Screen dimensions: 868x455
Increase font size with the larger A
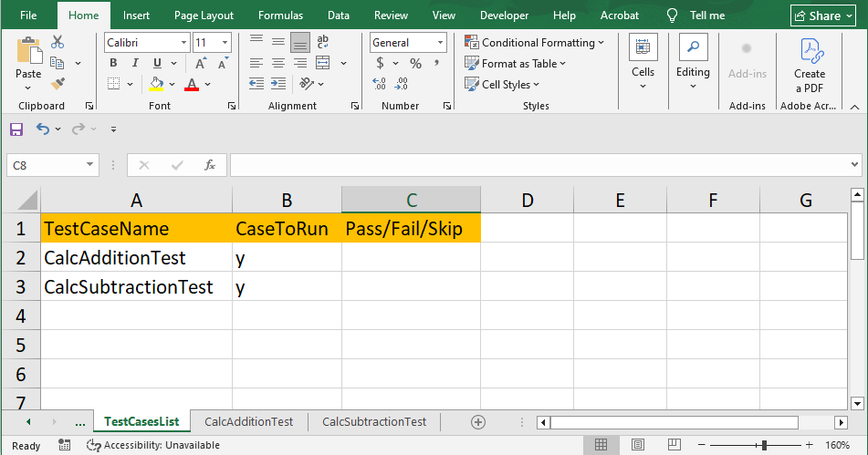point(201,63)
